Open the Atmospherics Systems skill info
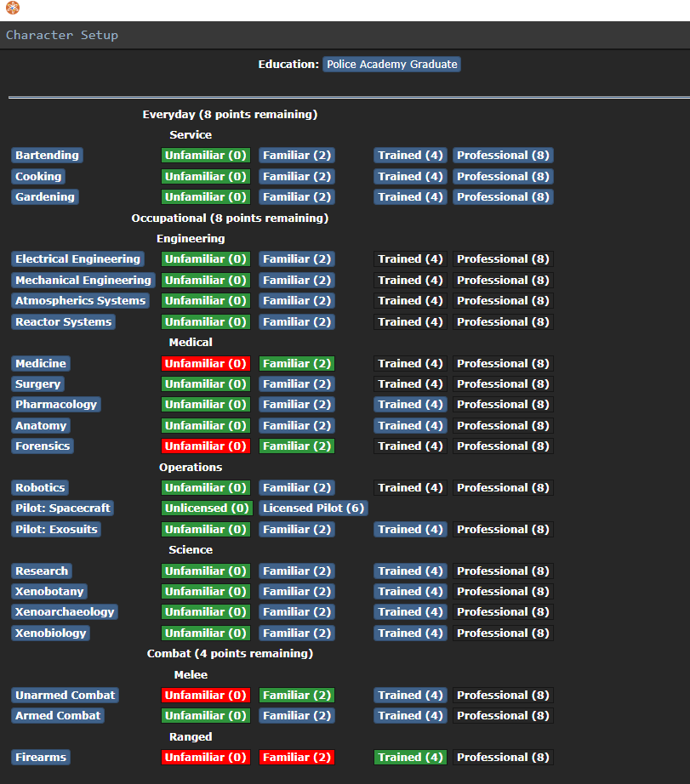Screen dimensions: 690x784 click(80, 301)
